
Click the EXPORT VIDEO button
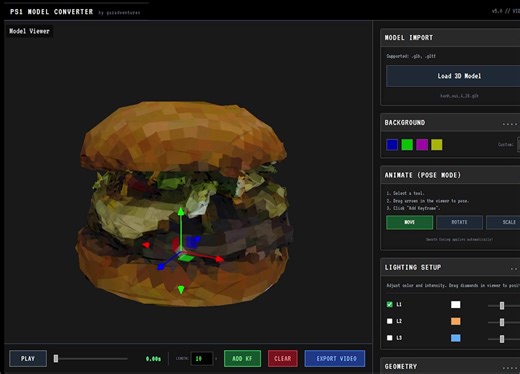335,359
